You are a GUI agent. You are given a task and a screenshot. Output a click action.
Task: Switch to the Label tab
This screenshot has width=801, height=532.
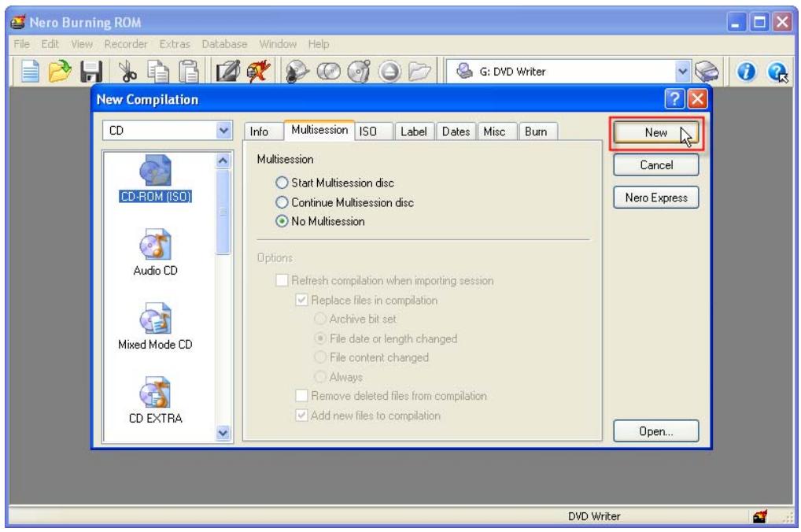[x=414, y=132]
